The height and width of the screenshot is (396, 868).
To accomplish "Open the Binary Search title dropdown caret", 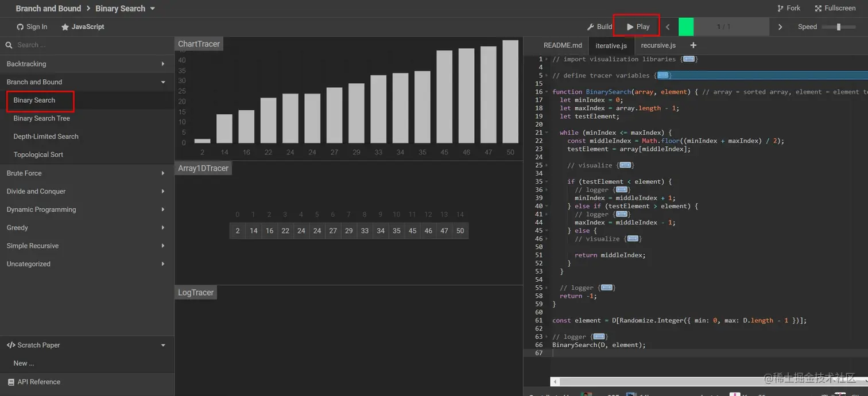I will (152, 9).
